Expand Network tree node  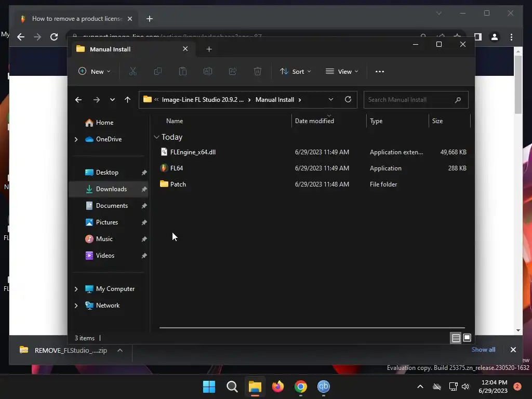[x=76, y=305]
